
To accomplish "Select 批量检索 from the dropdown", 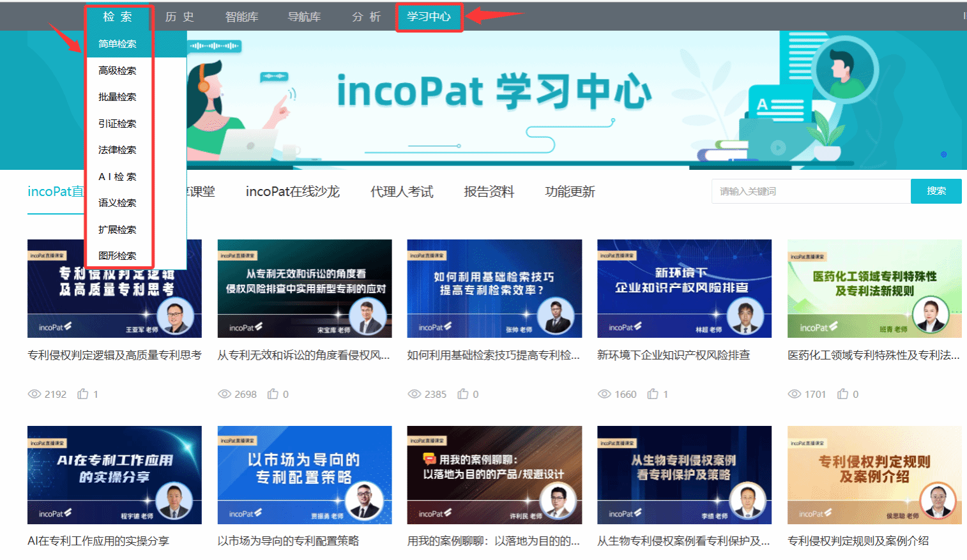I will (x=117, y=97).
